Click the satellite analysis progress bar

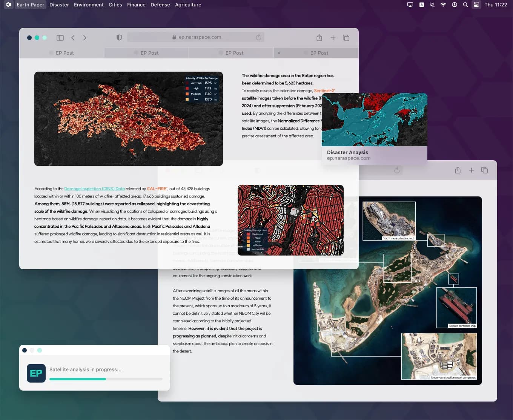106,379
